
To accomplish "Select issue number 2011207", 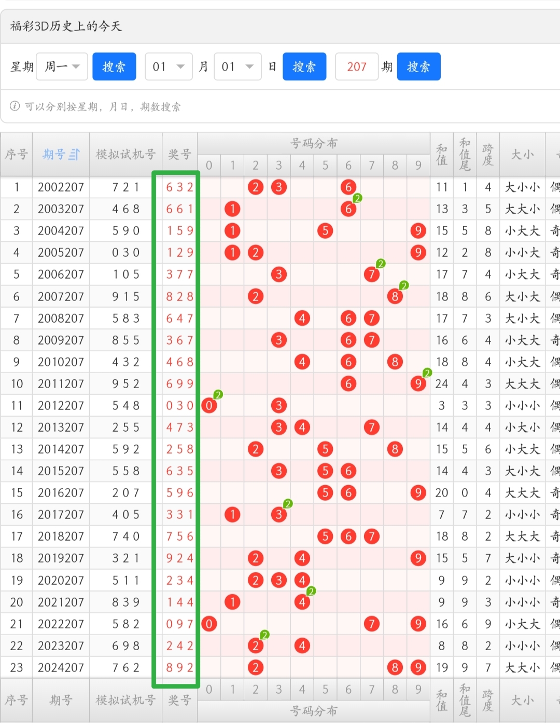I will [61, 384].
